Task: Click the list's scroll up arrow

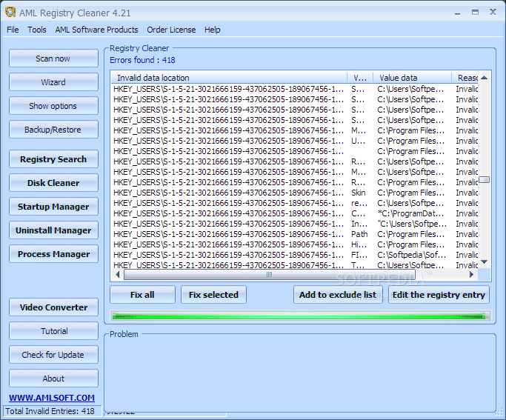Action: coord(484,78)
